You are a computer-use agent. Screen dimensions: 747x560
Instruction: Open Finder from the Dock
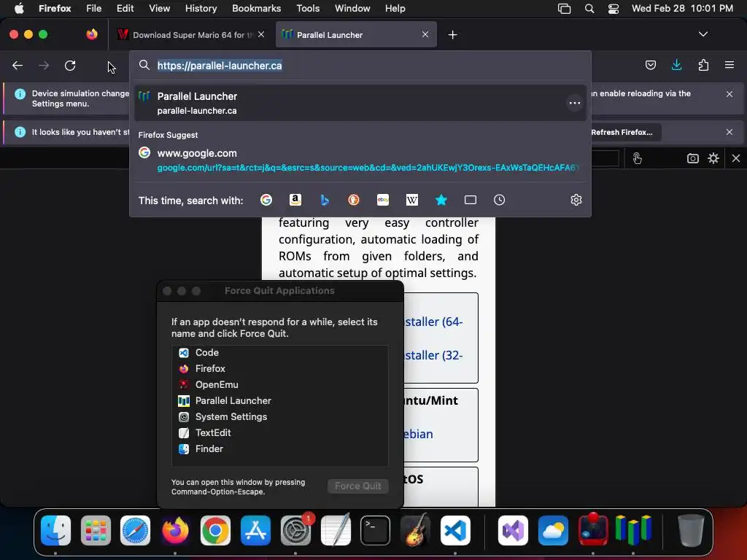pos(55,530)
